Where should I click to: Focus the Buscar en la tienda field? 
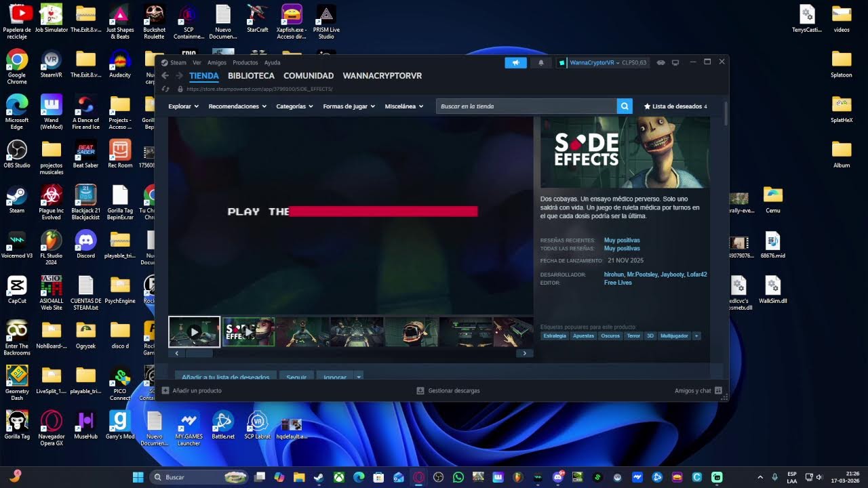click(526, 106)
